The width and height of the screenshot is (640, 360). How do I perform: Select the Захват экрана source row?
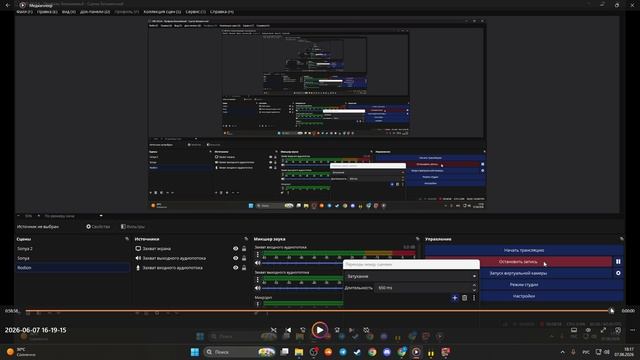[x=191, y=248]
